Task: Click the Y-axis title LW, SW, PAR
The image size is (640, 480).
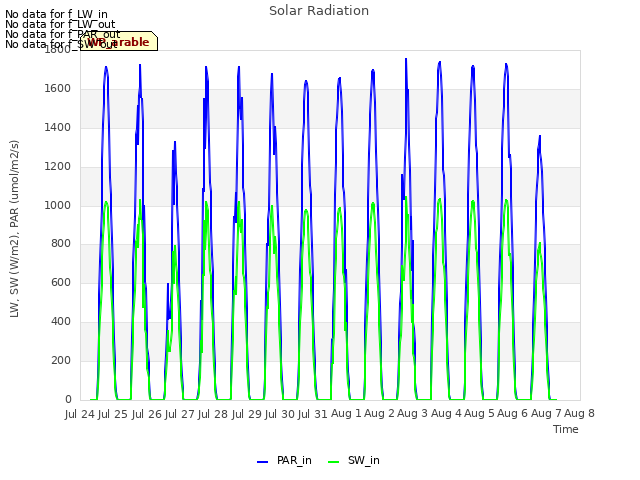Action: point(14,229)
